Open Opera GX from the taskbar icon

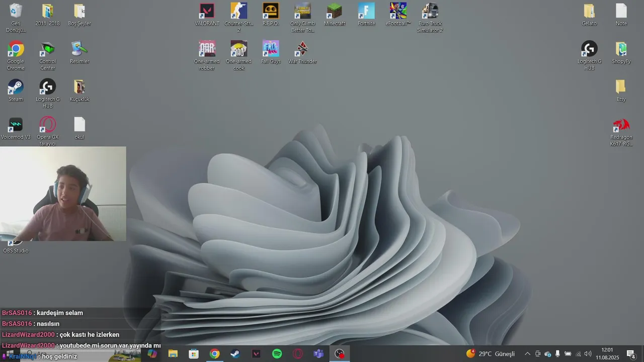click(x=298, y=354)
